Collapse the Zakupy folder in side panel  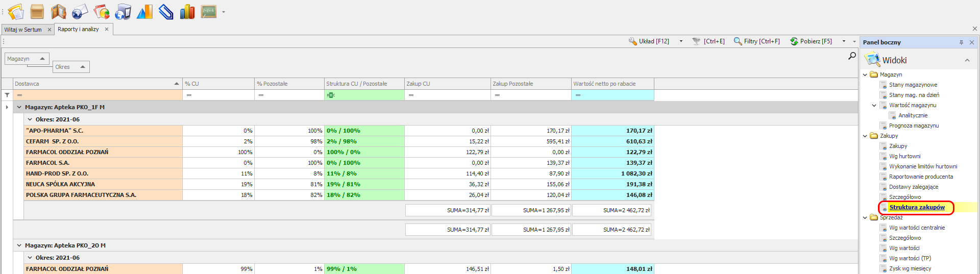tap(865, 136)
